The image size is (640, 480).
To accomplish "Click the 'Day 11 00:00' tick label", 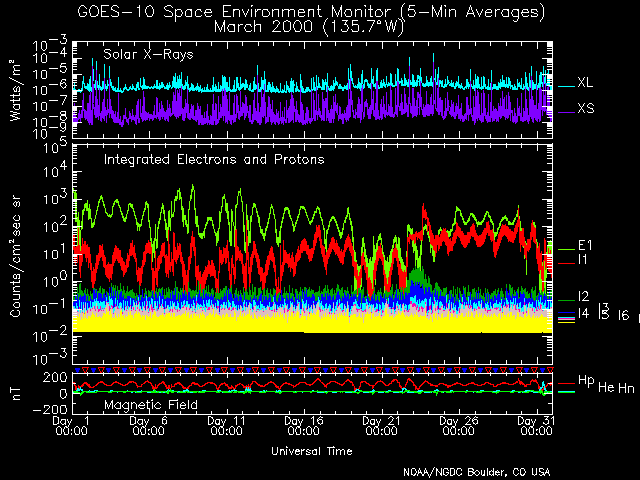I will tap(227, 426).
